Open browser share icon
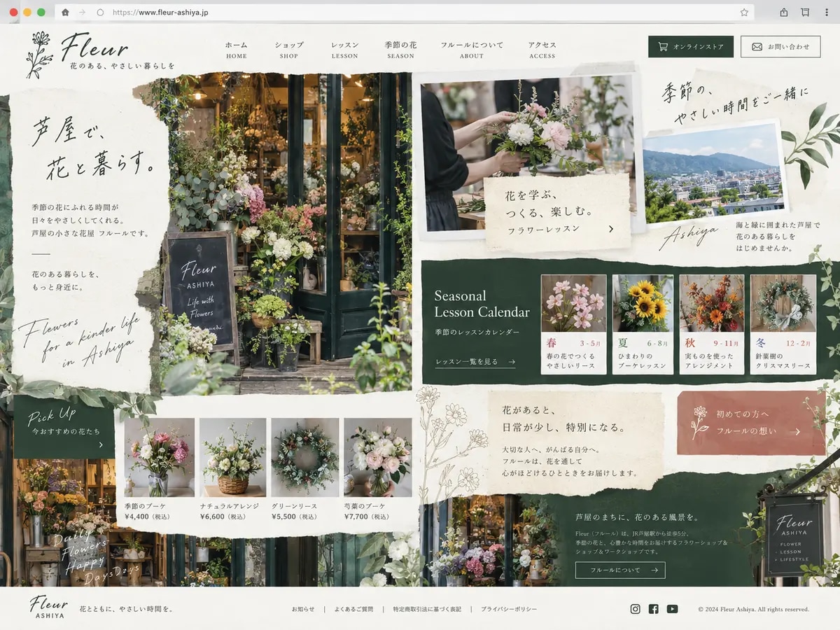 [784, 13]
